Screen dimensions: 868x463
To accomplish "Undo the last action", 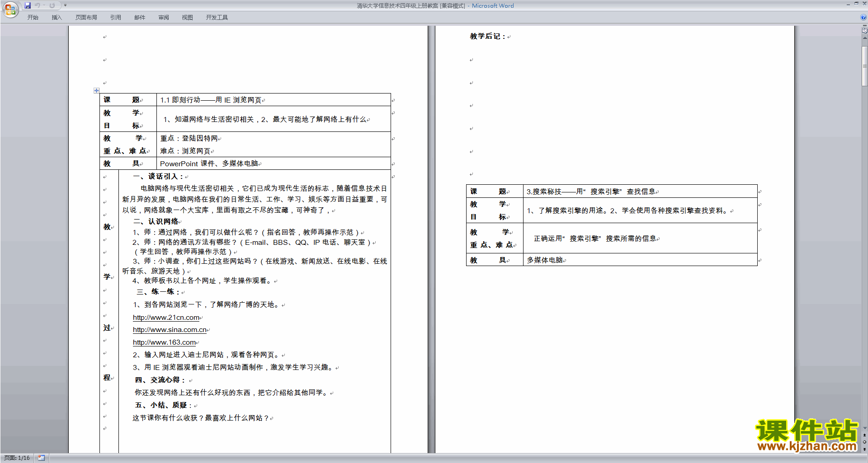I will (x=38, y=5).
